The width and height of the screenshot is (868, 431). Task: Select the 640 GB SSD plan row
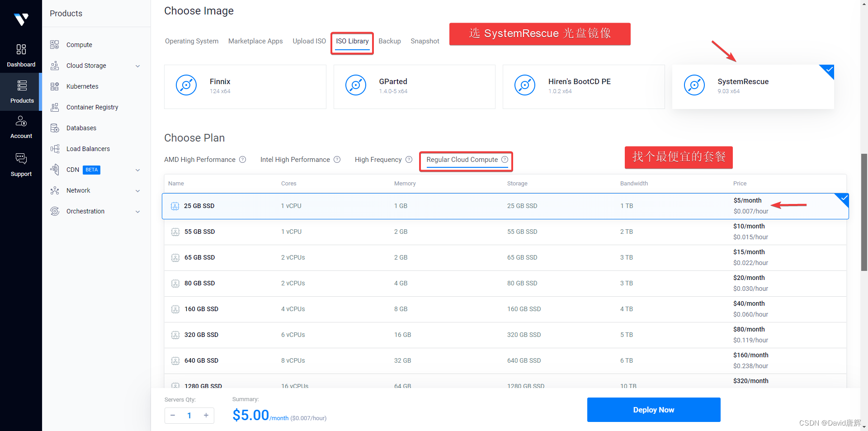tap(505, 361)
